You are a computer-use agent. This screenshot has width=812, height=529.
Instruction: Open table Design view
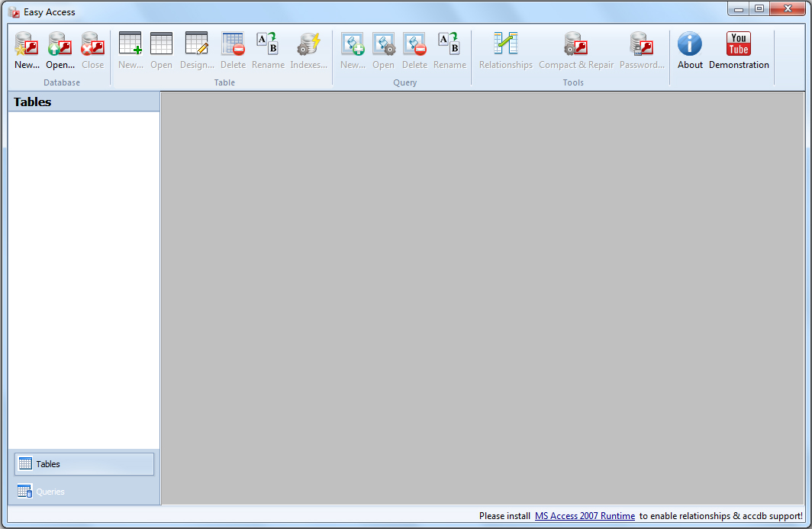coord(197,51)
